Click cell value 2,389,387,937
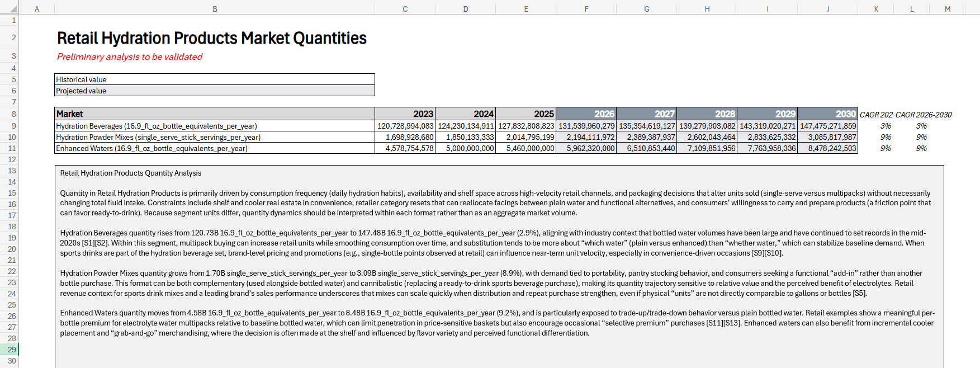 646,137
